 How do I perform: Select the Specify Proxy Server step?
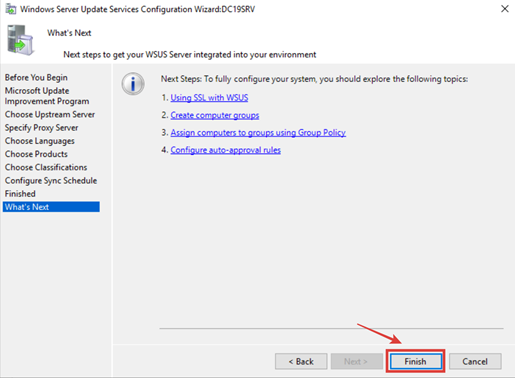pyautogui.click(x=42, y=128)
